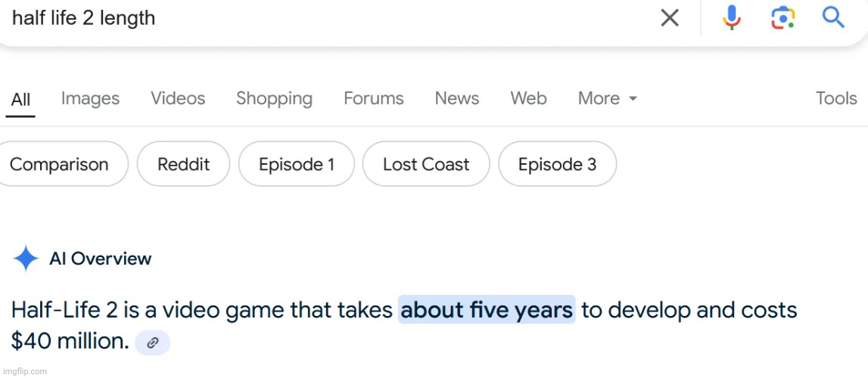Open the Tools options
Image resolution: width=868 pixels, height=378 pixels.
(x=836, y=98)
